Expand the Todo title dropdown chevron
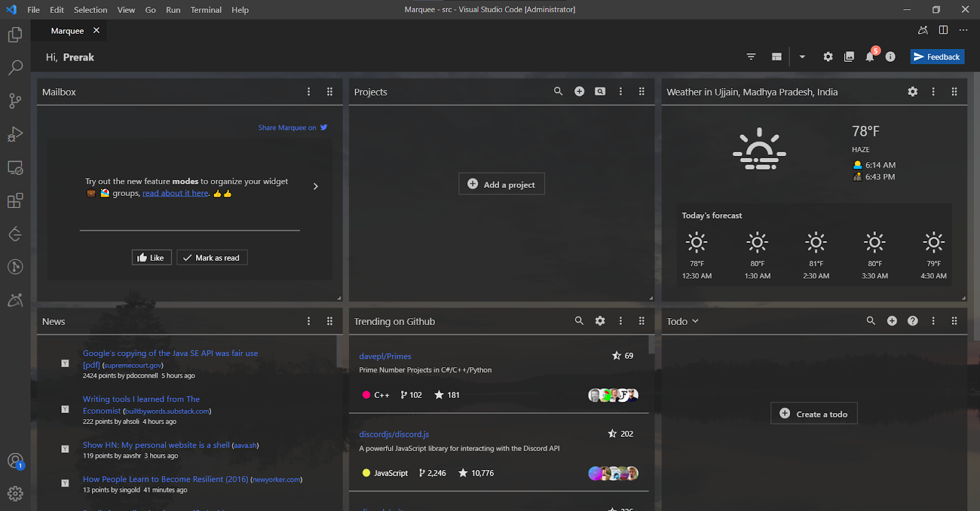Screen dimensions: 980x511 pos(695,321)
